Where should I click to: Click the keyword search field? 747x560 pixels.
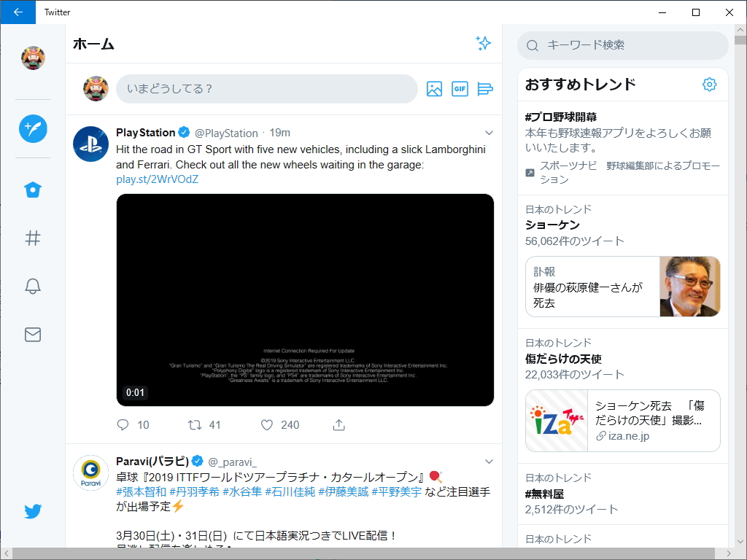coord(622,45)
